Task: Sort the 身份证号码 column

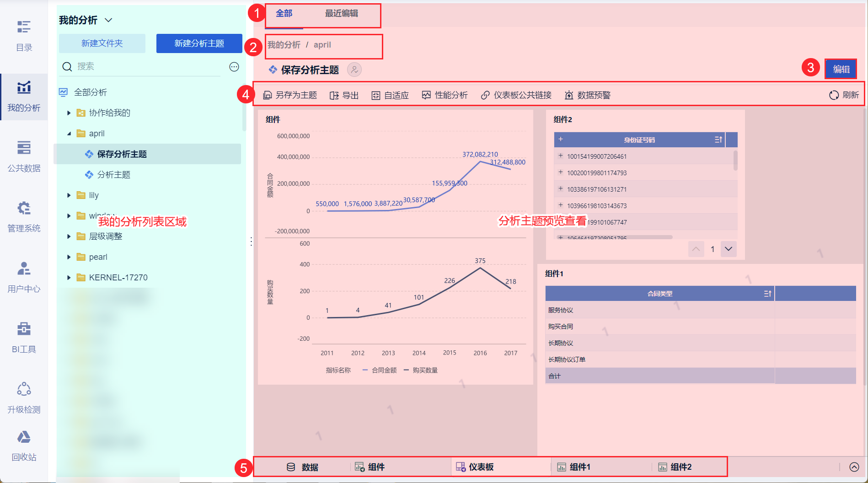Action: click(718, 140)
